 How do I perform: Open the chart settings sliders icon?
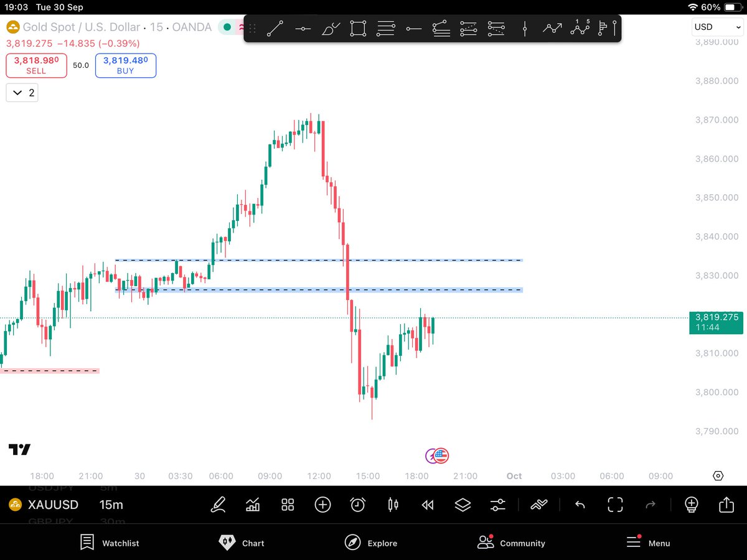[x=497, y=505]
